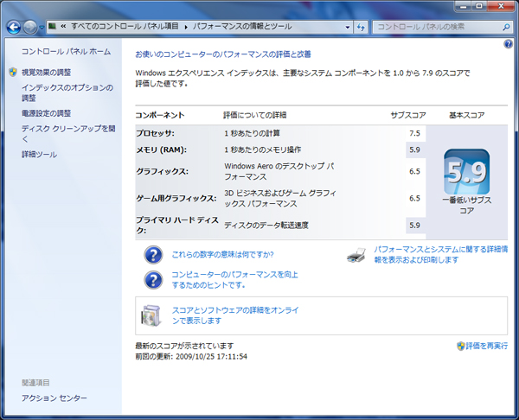519x420 pixels.
Task: Click the プライマリ ハード ディスク row label
Action: click(x=177, y=226)
